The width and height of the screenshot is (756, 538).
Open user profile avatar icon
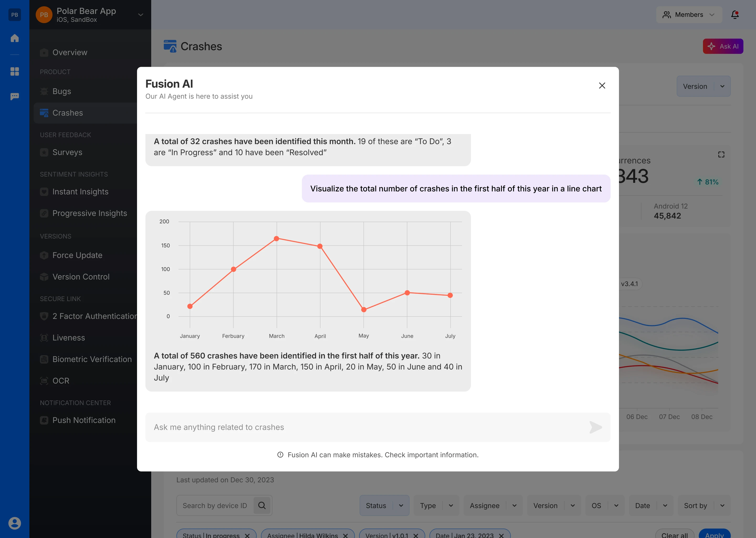click(x=14, y=523)
